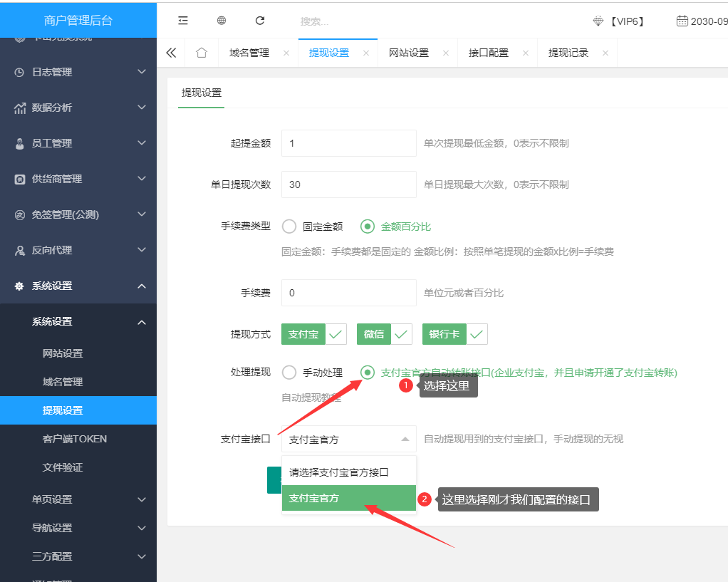Image resolution: width=728 pixels, height=582 pixels.
Task: Open 自动提现教程 link
Action: click(311, 397)
